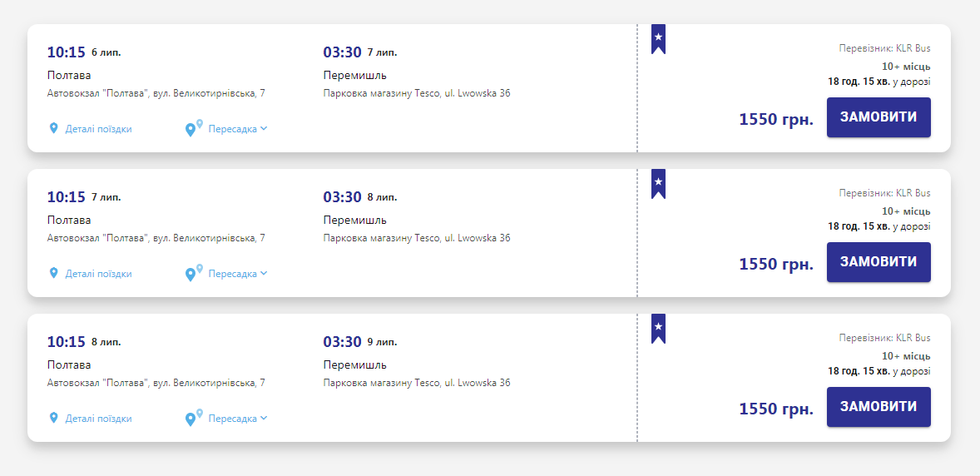The height and width of the screenshot is (476, 980).
Task: Expand Пересадка dropdown for 6 лип. departure
Action: [237, 129]
